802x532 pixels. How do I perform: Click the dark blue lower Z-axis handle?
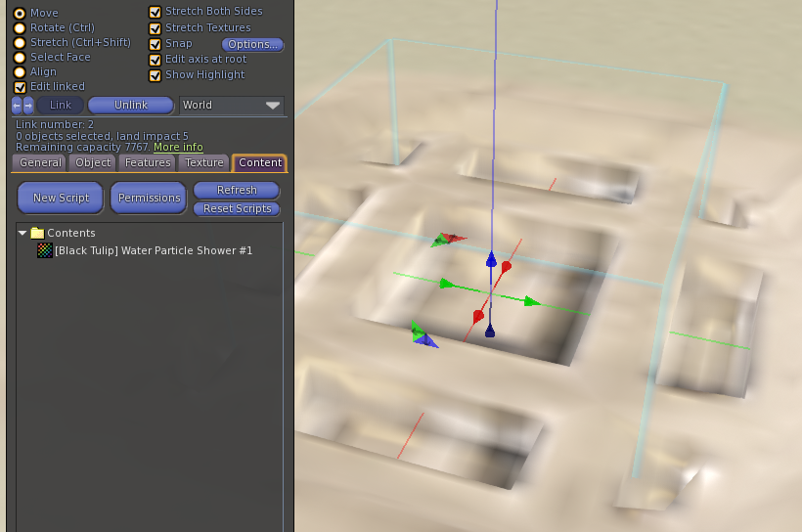coord(490,332)
